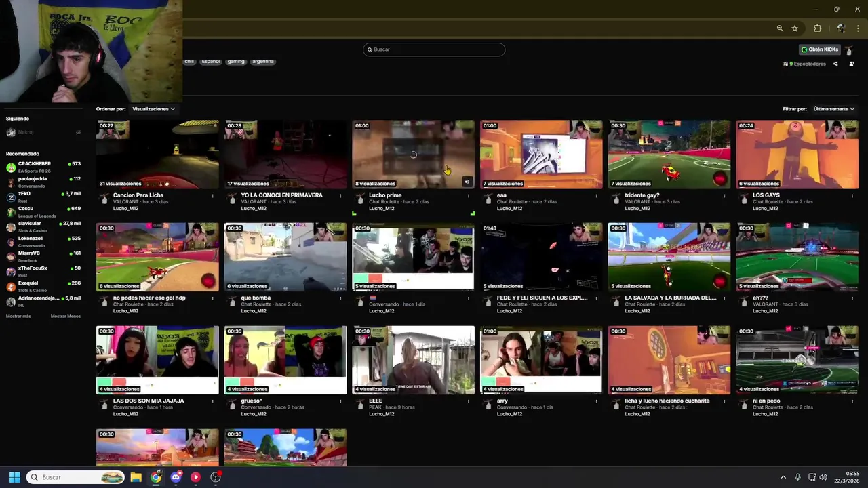Bookmark this page with the star icon
The width and height of the screenshot is (868, 488).
pyautogui.click(x=795, y=28)
